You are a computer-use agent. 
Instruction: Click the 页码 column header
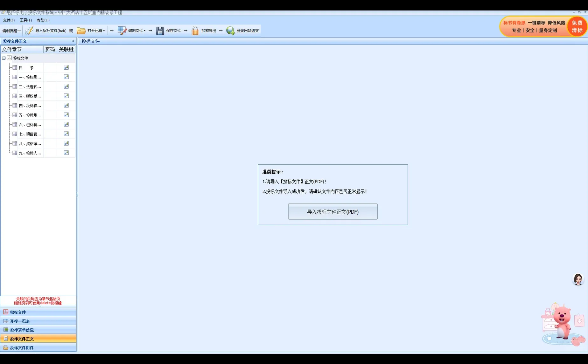pos(50,49)
